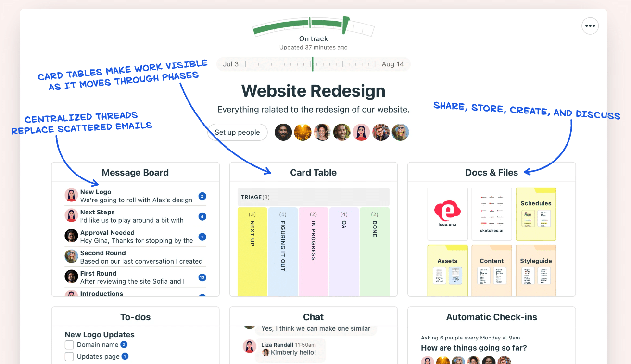Click Liza Randall's avatar in Chat
Image resolution: width=631 pixels, height=364 pixels.
tap(249, 347)
